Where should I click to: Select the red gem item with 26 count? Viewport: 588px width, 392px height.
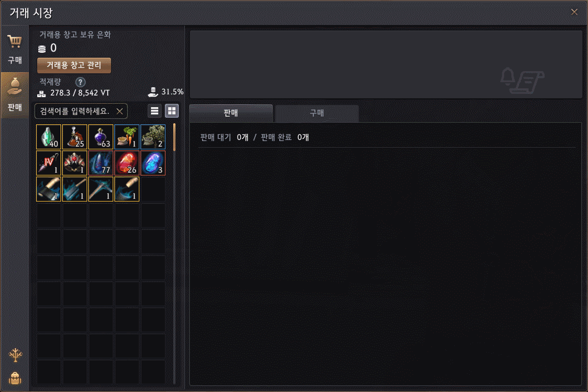tap(127, 163)
